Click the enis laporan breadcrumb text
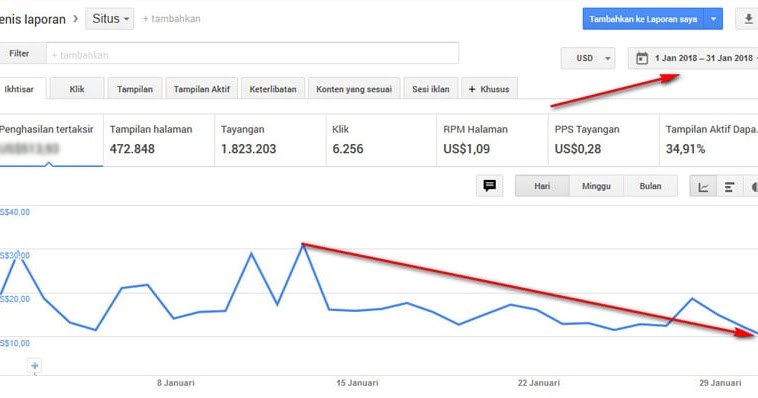Image resolution: width=758 pixels, height=398 pixels. tap(33, 19)
